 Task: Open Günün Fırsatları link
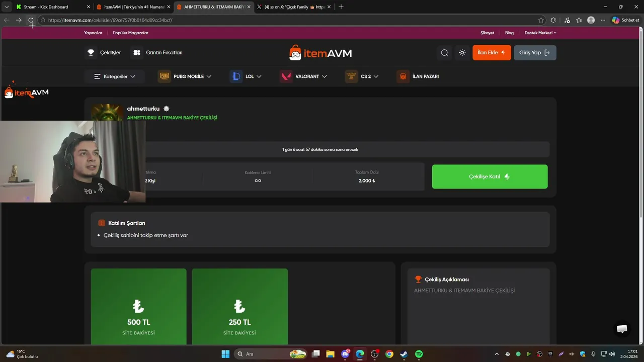(158, 53)
